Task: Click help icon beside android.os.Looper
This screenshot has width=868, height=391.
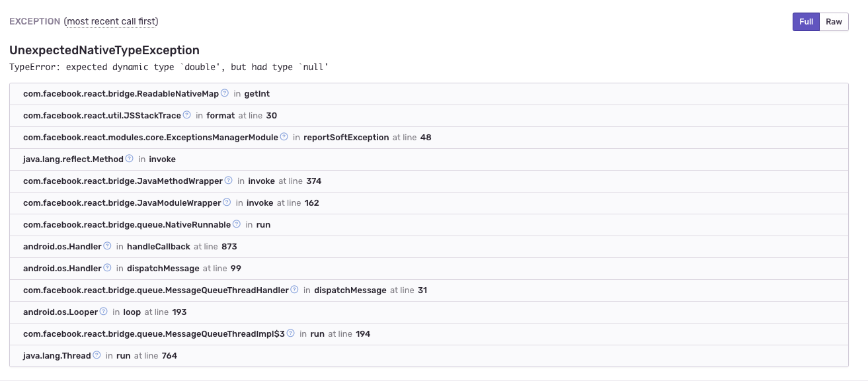Action: (x=104, y=312)
